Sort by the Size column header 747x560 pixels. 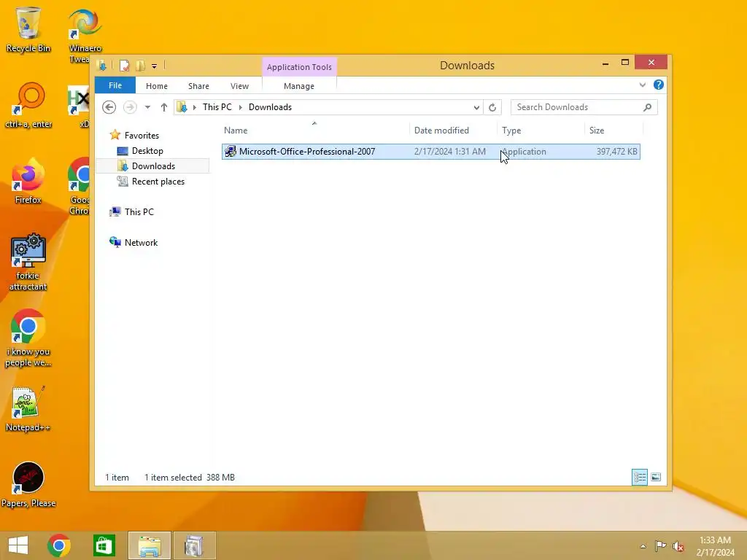click(614, 130)
